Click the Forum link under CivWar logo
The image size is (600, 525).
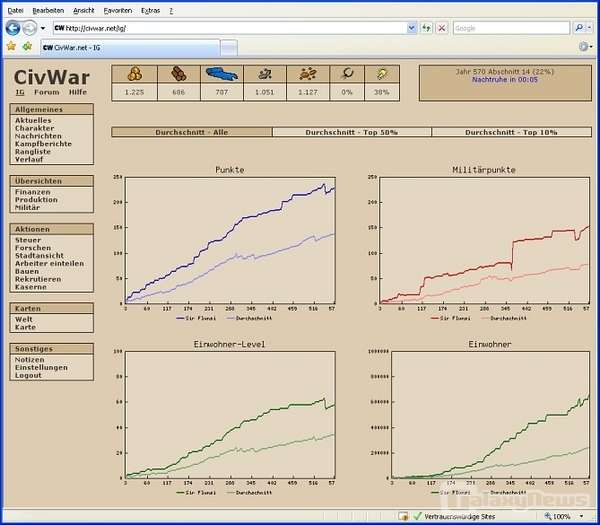tap(46, 92)
